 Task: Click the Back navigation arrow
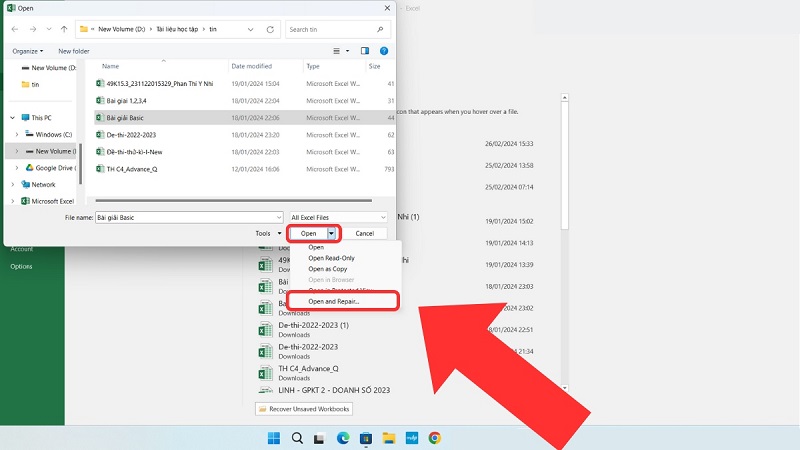[15, 29]
